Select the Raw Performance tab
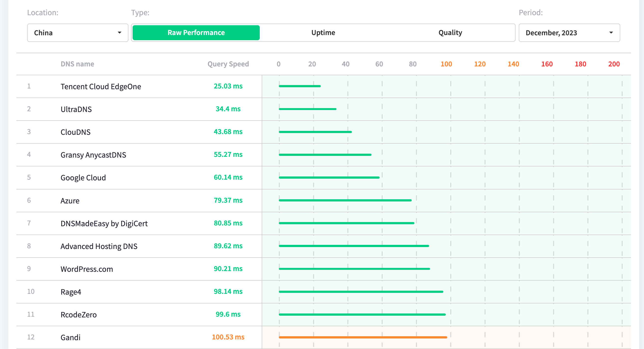 pos(196,33)
